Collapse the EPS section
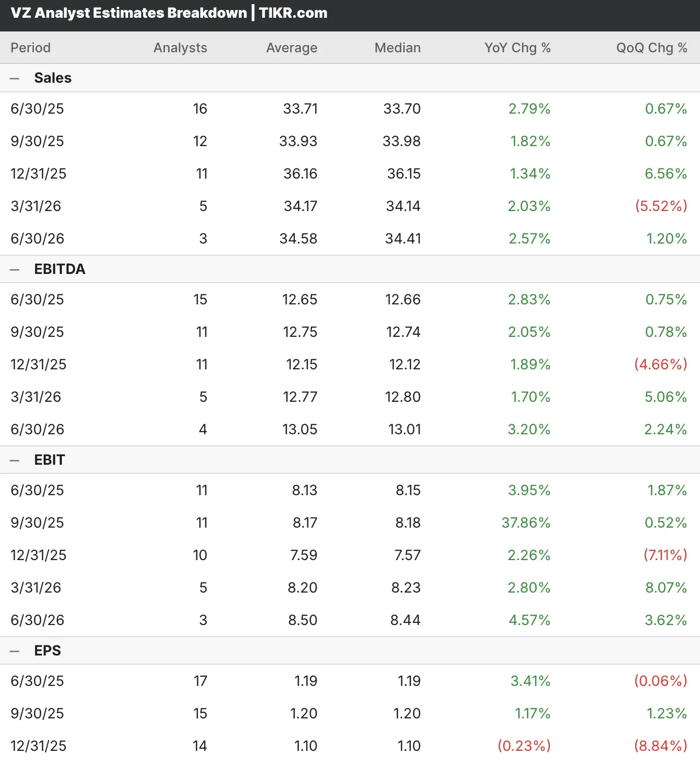Image resolution: width=700 pixels, height=760 pixels. point(15,651)
